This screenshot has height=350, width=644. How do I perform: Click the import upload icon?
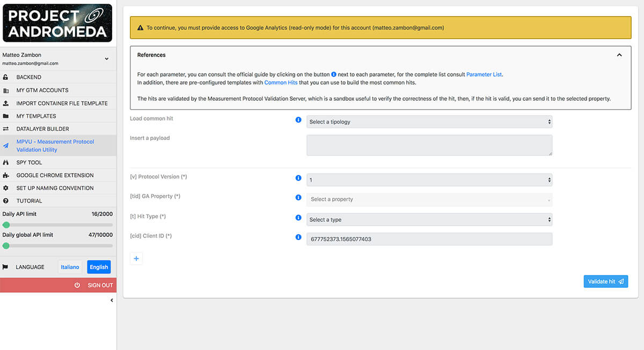(5, 103)
